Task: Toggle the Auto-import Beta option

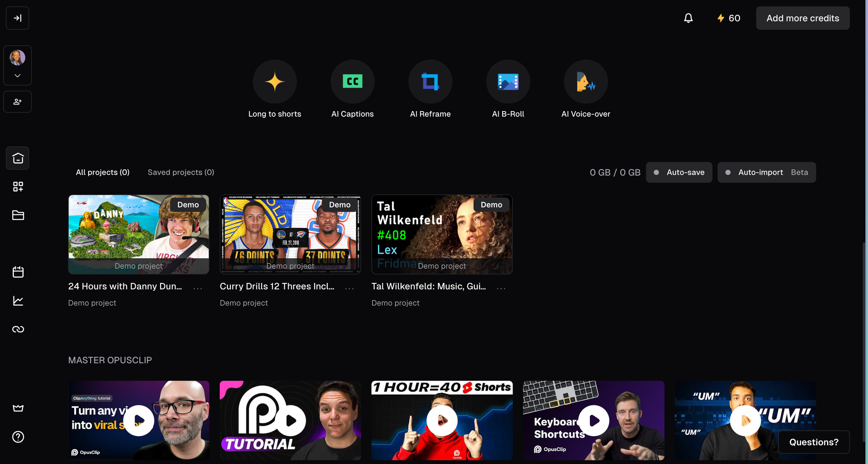Action: pos(767,172)
